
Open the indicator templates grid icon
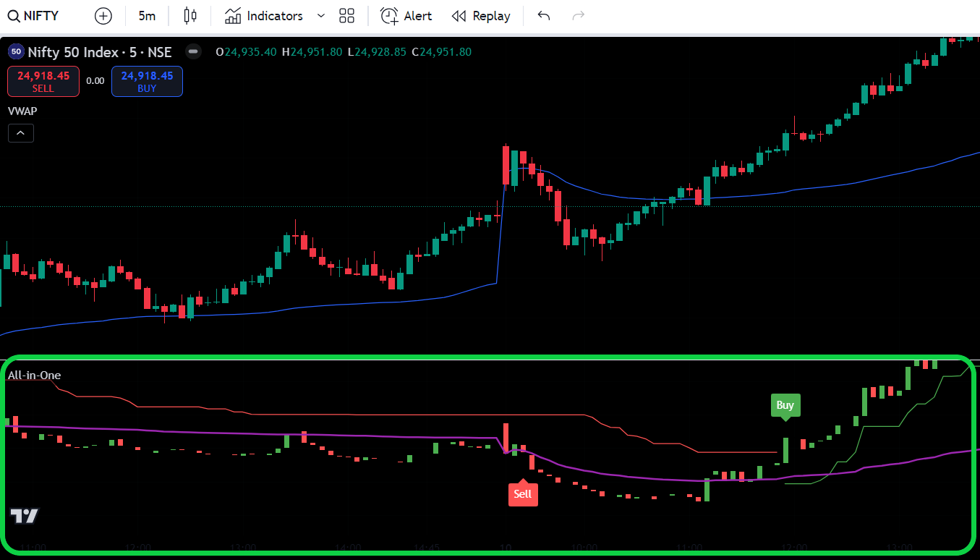pyautogui.click(x=347, y=16)
